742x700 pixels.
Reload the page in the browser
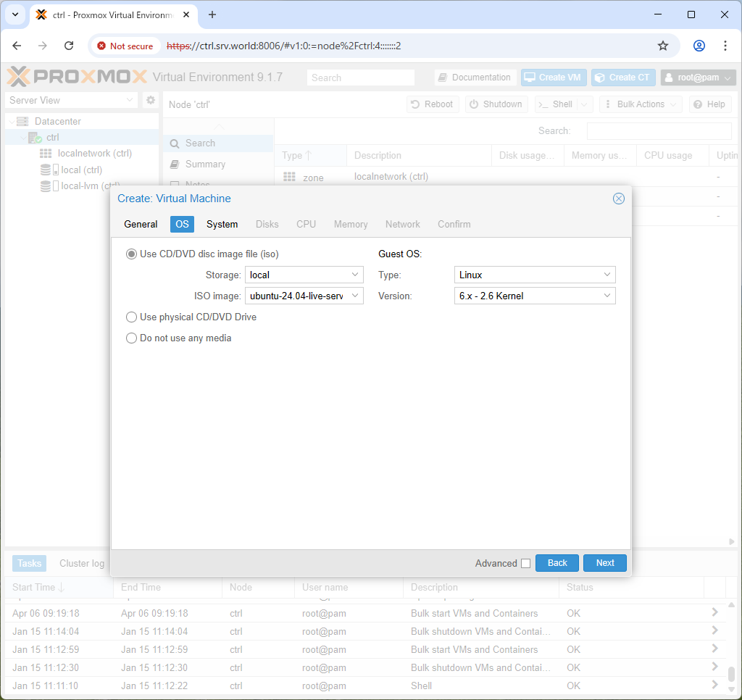69,46
